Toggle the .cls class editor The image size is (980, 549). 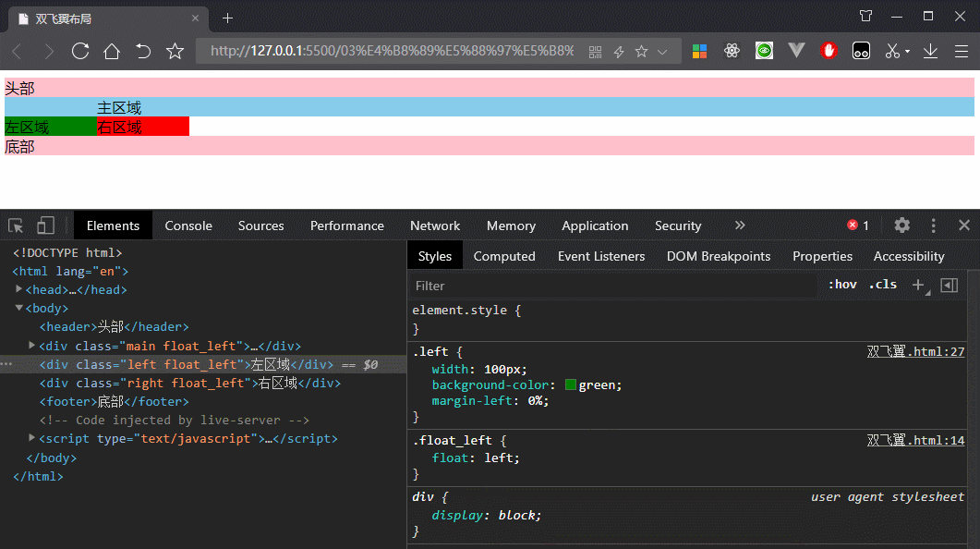pyautogui.click(x=883, y=285)
